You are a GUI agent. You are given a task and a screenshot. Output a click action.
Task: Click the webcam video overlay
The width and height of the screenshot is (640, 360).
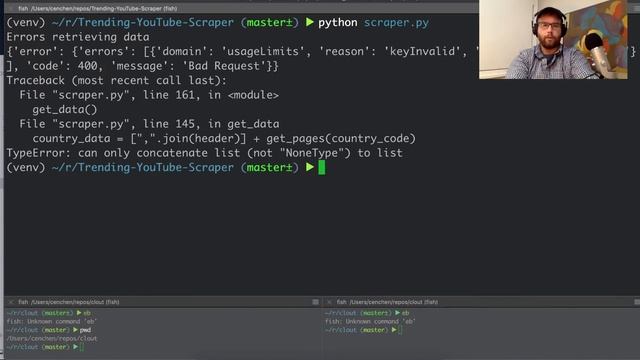(553, 39)
